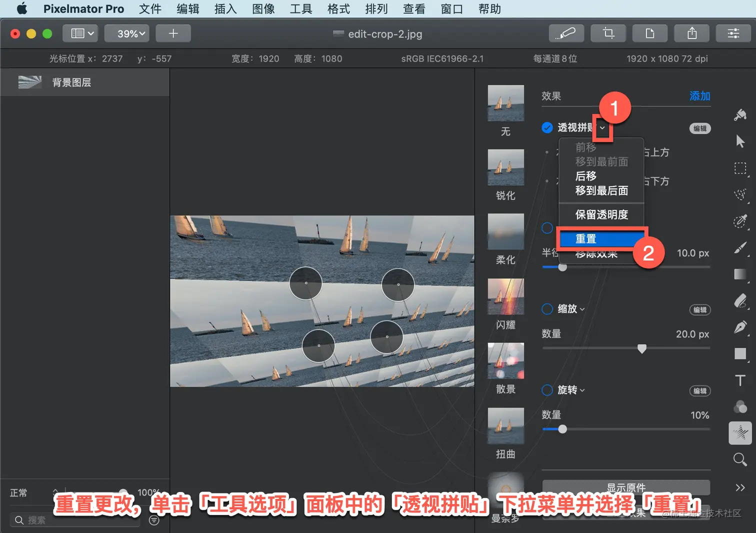Select the Type text tool
The width and height of the screenshot is (756, 533).
(x=740, y=380)
